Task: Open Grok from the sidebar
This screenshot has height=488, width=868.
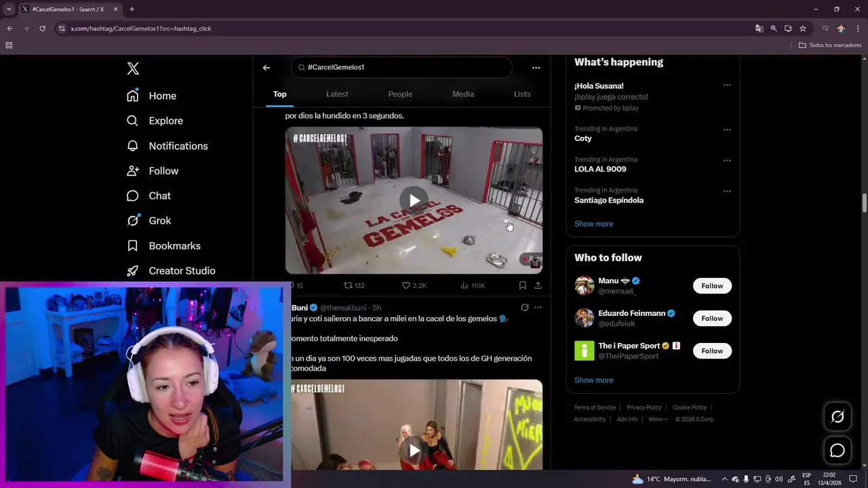Action: 149,220
